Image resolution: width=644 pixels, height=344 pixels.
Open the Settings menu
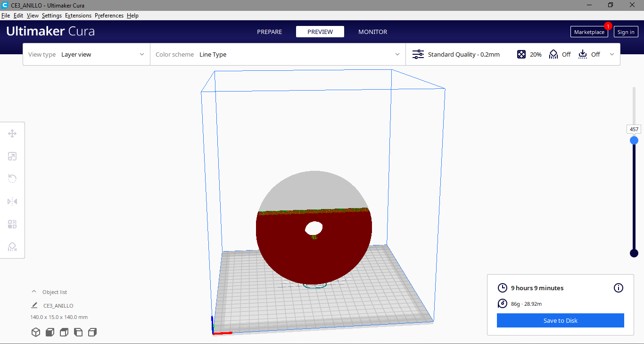(52, 16)
